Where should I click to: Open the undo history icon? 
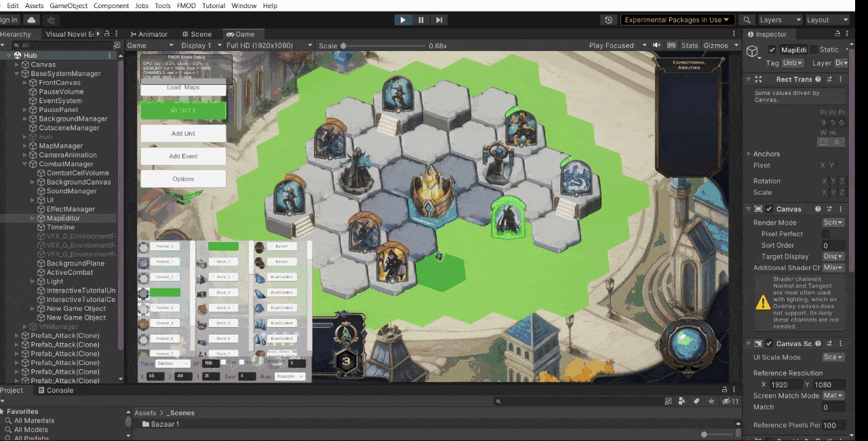[x=608, y=20]
